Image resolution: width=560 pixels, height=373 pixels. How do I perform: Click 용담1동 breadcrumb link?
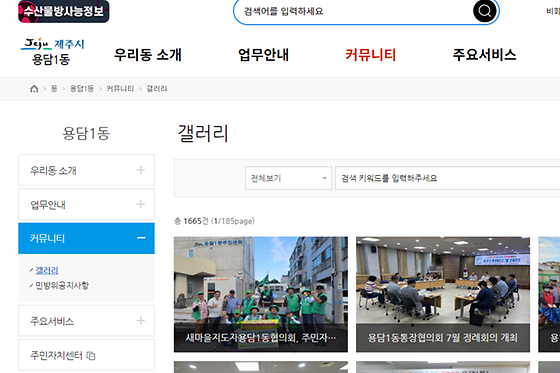pos(82,89)
